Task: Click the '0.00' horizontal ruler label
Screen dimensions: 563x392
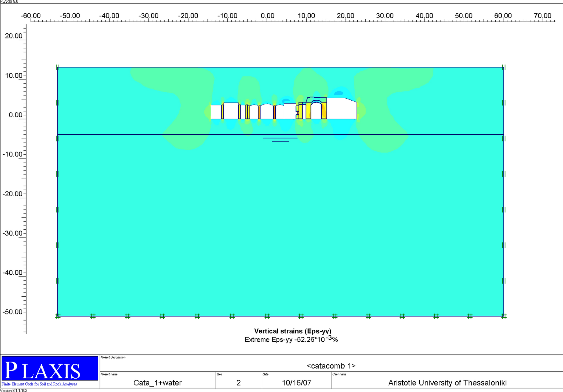Action: tap(267, 16)
